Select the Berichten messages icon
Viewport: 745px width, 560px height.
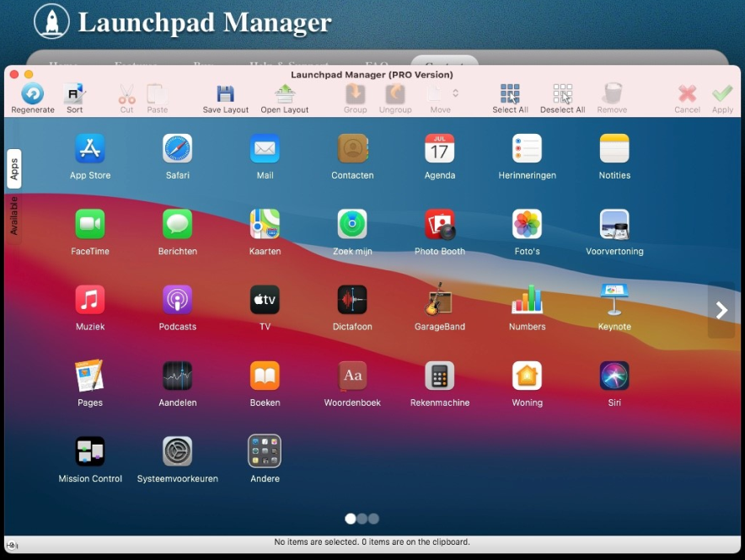tap(177, 224)
